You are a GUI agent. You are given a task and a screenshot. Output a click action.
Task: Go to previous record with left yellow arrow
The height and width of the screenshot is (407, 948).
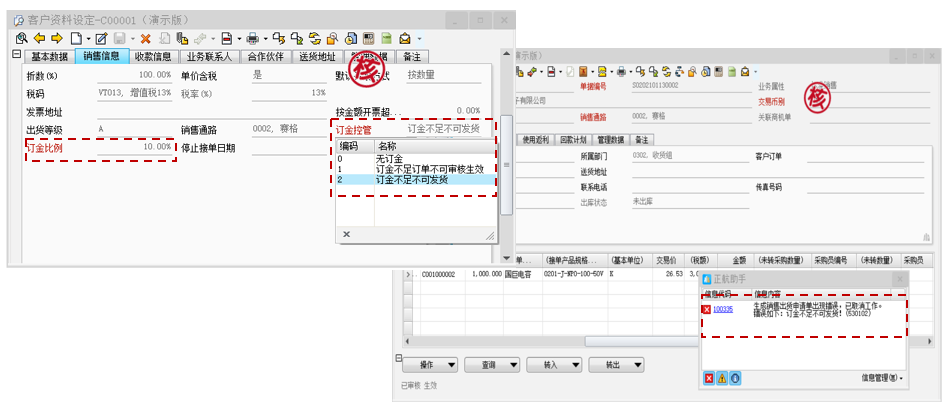click(x=39, y=39)
